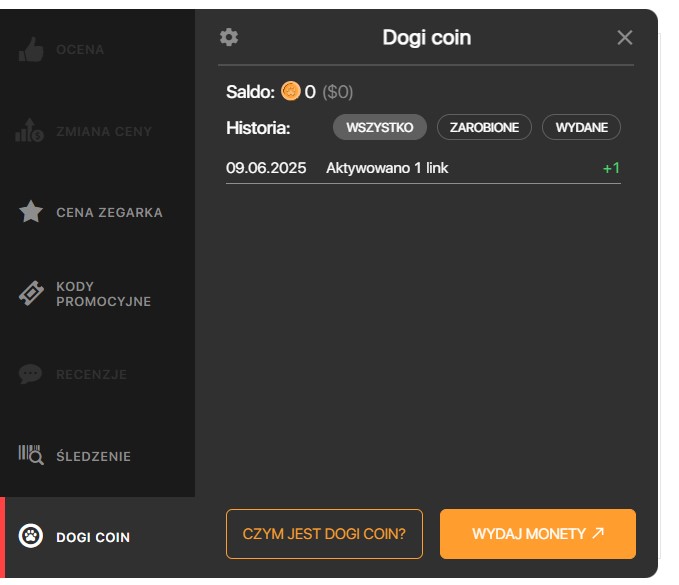The image size is (679, 585).
Task: Open the Dogi coin settings gear
Action: tap(229, 37)
